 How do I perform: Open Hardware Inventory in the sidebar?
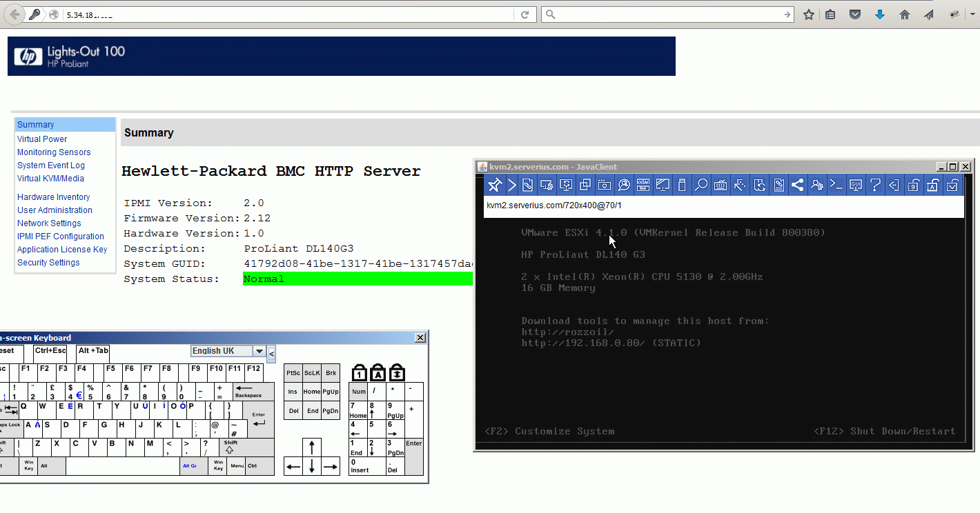pos(54,197)
